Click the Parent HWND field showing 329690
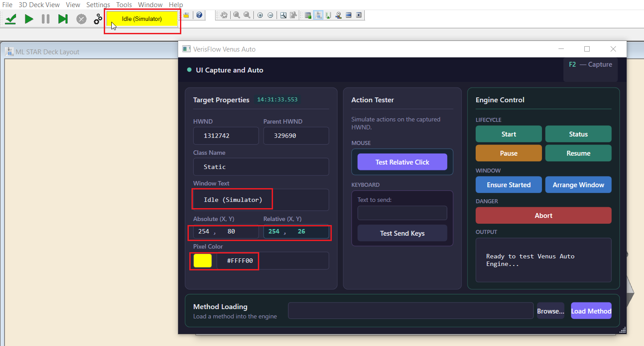Screen dimensions: 644x346 pos(296,136)
